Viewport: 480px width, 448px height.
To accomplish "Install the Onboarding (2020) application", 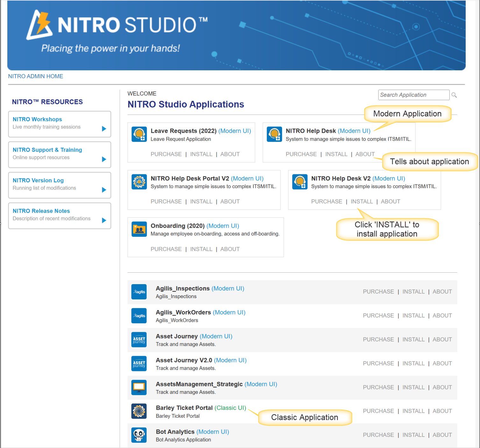I will coord(201,249).
